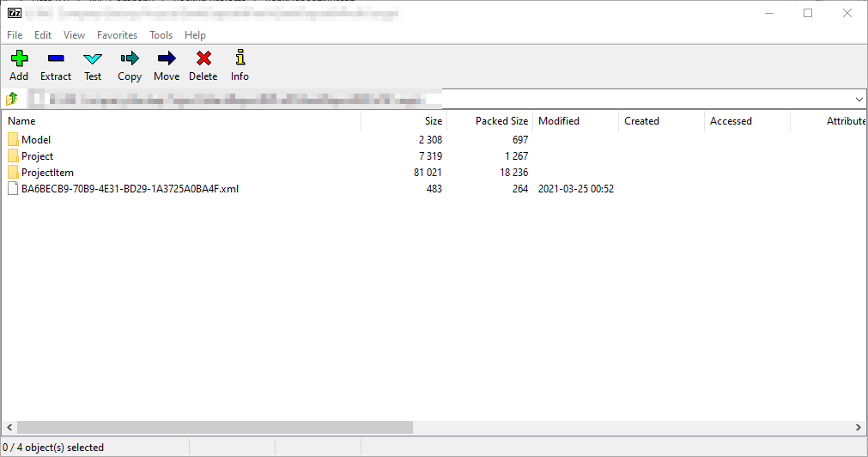Viewport: 868px width, 457px height.
Task: Open the Favorites menu
Action: click(x=117, y=35)
